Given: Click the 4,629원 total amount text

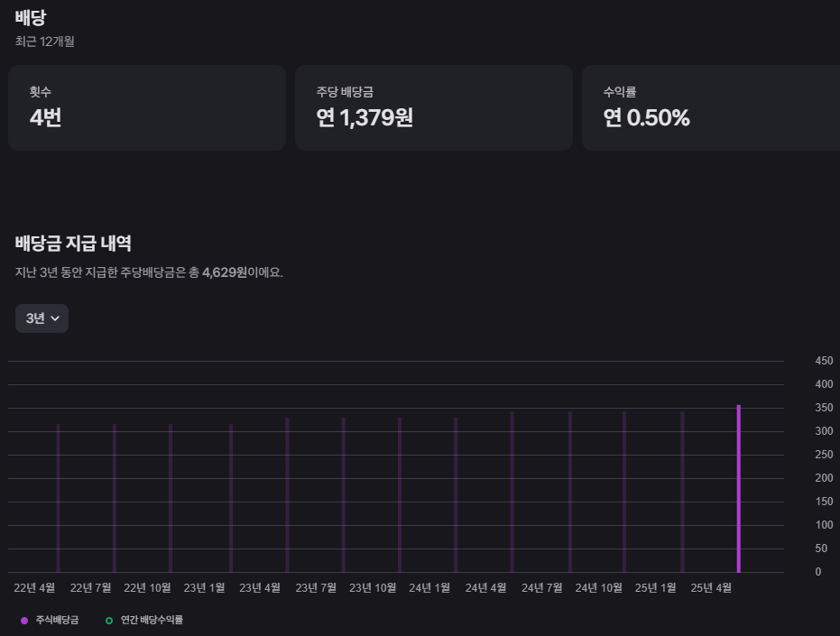Looking at the screenshot, I should click(225, 272).
